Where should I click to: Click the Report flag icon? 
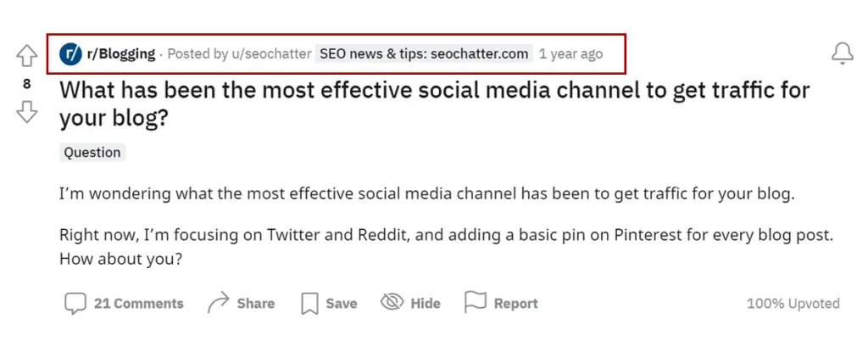point(475,303)
